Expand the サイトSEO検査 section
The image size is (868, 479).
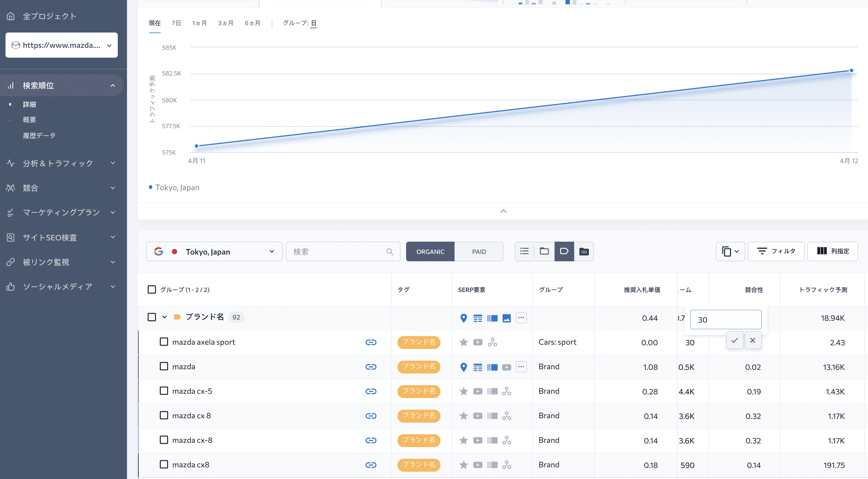click(113, 237)
